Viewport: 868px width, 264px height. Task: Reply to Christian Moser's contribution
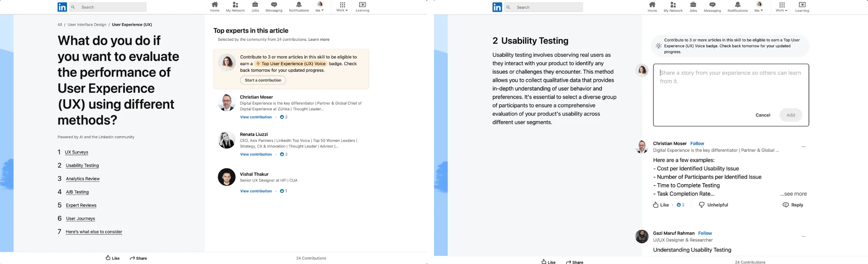(x=793, y=205)
